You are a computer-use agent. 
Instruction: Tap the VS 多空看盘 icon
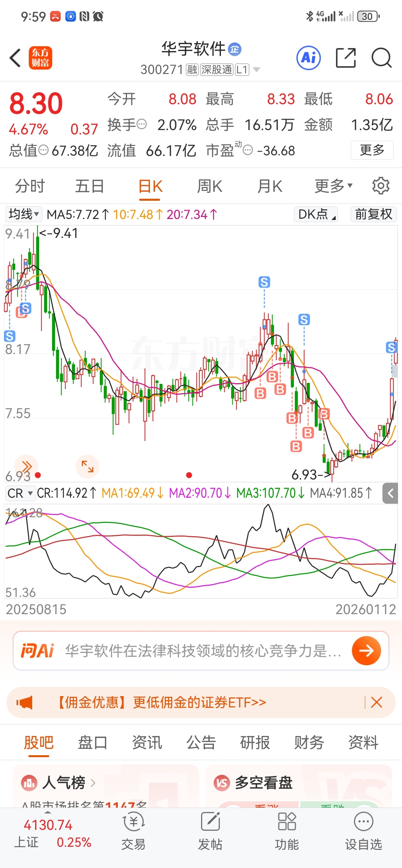(222, 783)
